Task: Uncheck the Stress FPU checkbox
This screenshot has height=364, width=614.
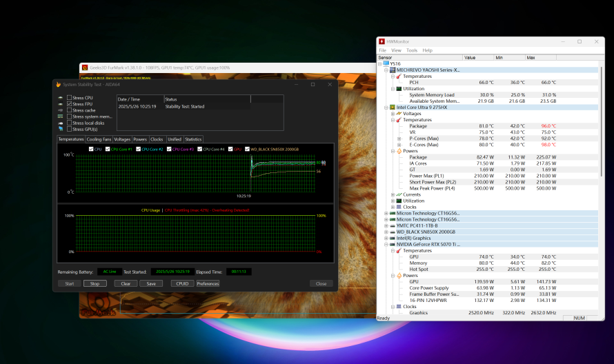Action: (70, 104)
